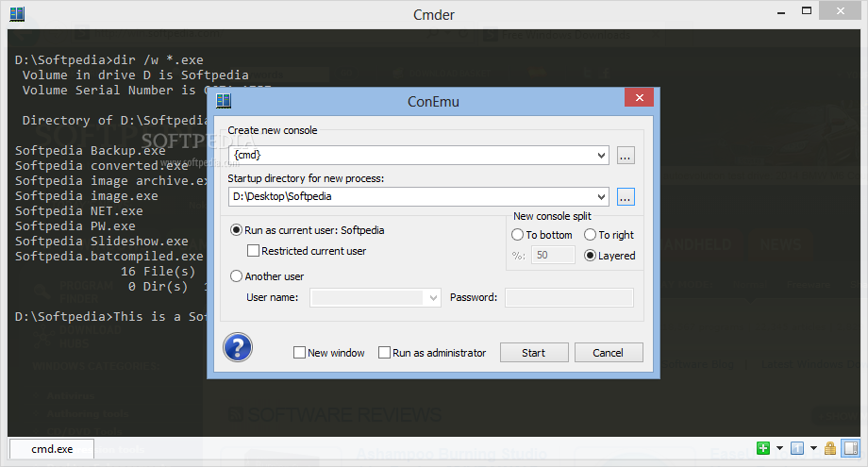
Task: Click the gold padlock icon in status bar
Action: pyautogui.click(x=830, y=447)
